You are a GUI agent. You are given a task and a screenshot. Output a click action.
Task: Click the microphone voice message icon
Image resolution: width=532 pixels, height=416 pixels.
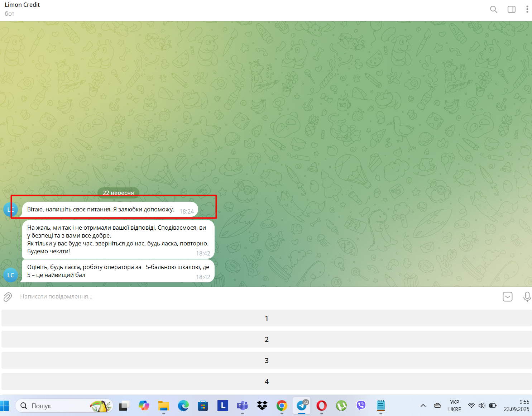point(527,297)
